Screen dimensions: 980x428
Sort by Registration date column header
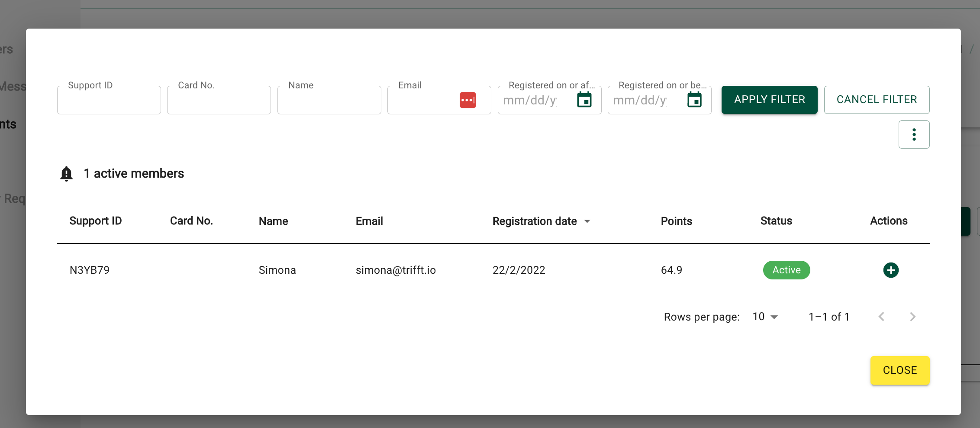(535, 221)
